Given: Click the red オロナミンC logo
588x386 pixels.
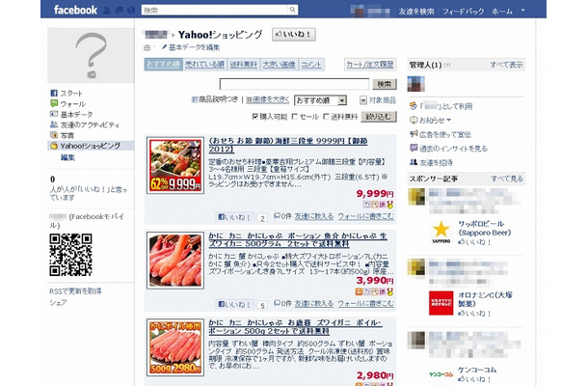Looking at the screenshot, I should (x=441, y=303).
